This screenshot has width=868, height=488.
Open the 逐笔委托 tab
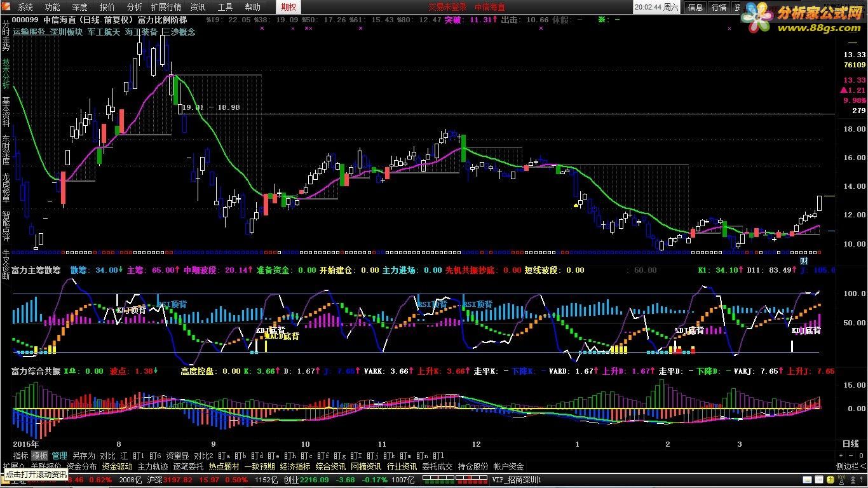(188, 466)
